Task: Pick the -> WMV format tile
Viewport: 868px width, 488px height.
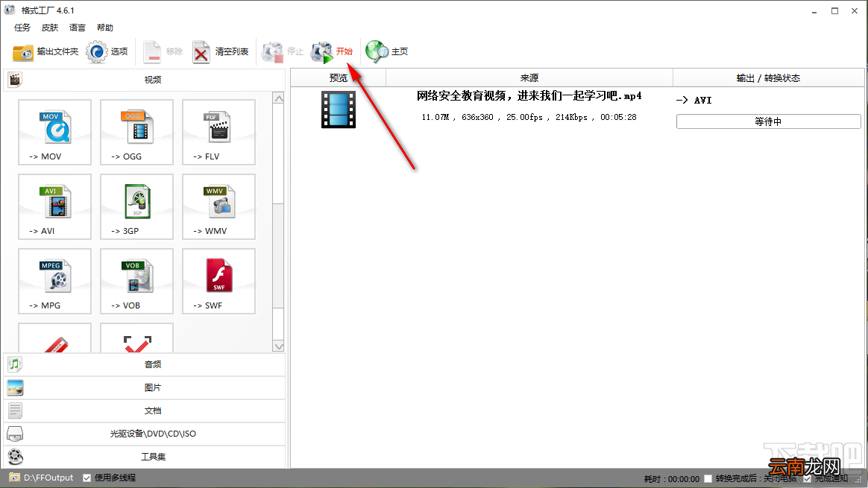Action: pyautogui.click(x=218, y=206)
